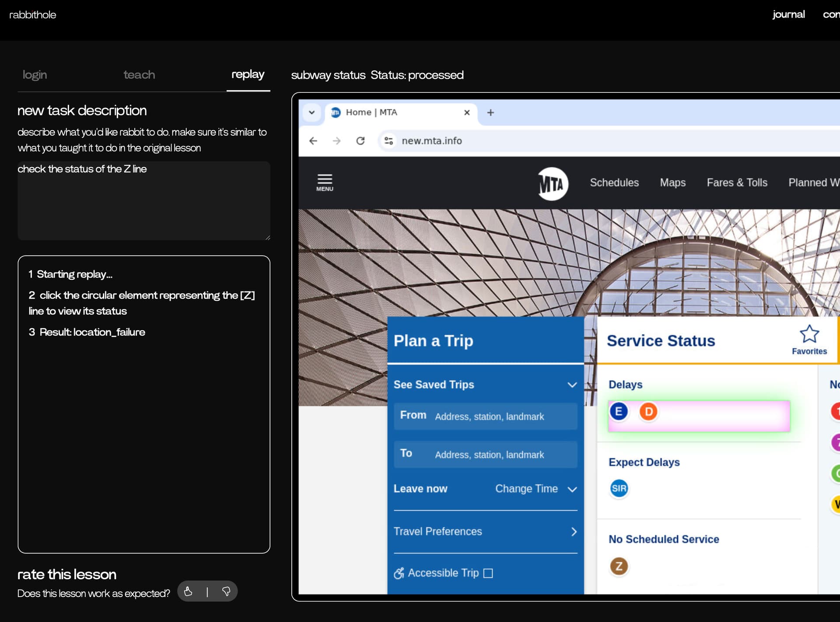The image size is (840, 622).
Task: Click the thumbs up rating icon
Action: coord(188,591)
